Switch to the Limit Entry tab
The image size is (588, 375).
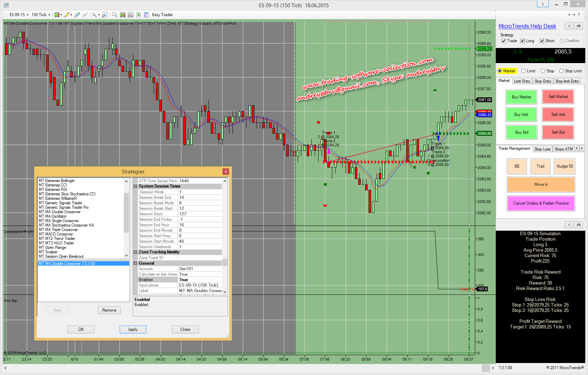point(522,81)
